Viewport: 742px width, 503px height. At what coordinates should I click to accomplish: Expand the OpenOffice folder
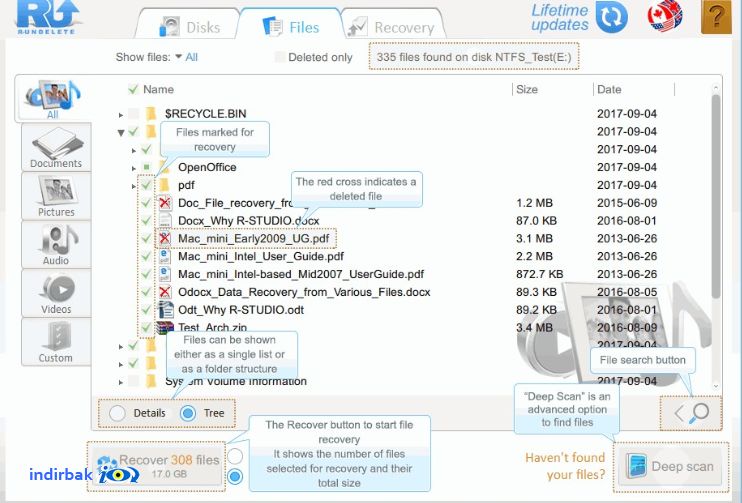pos(134,168)
